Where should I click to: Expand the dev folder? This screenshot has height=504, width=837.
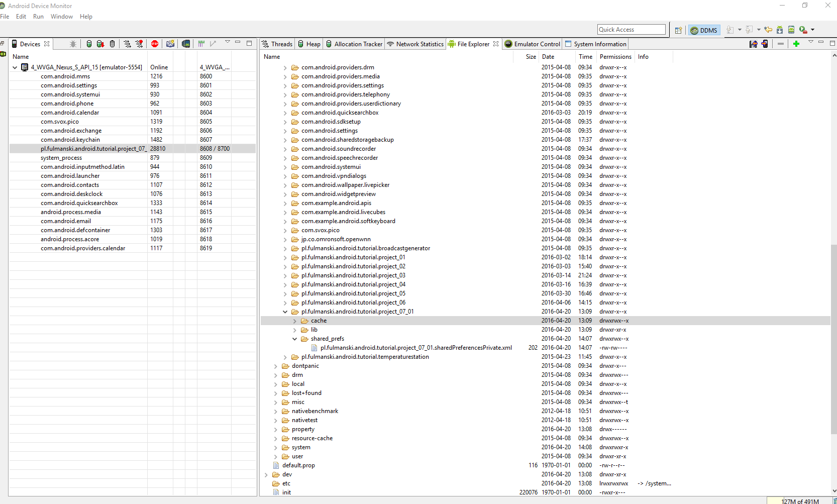pyautogui.click(x=266, y=474)
